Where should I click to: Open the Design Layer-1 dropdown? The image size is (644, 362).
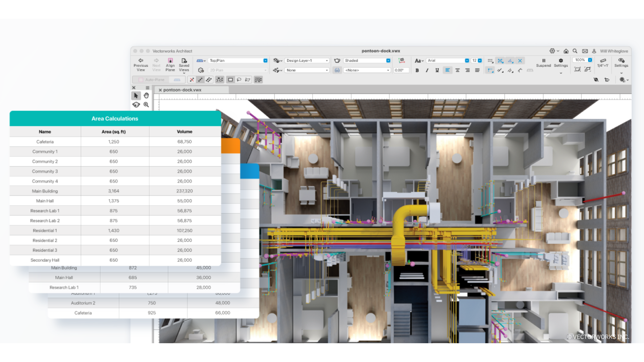pos(307,61)
